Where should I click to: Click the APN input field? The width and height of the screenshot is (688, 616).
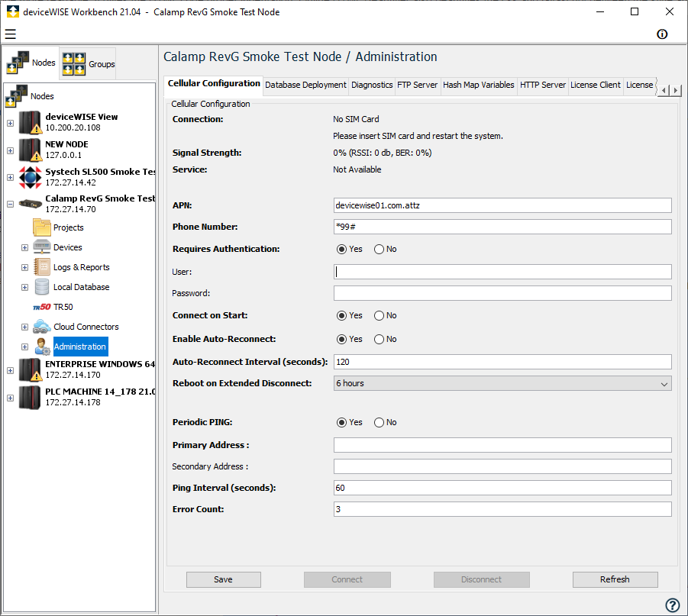coord(502,205)
